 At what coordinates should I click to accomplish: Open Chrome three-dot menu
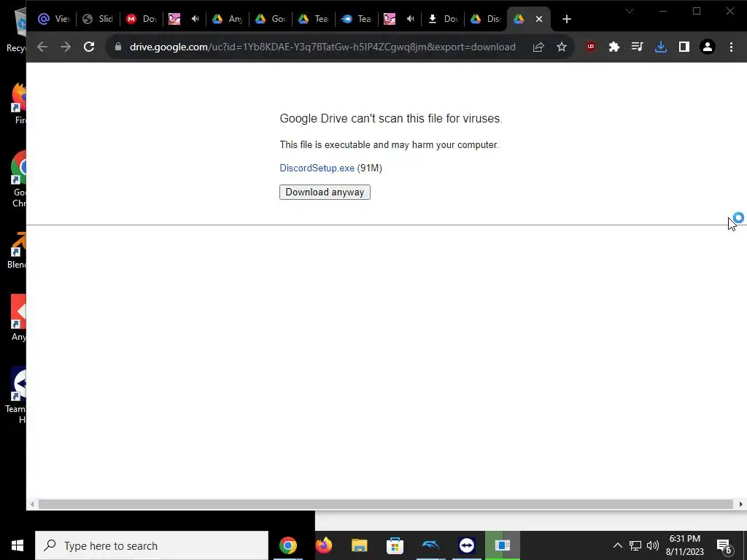(731, 47)
